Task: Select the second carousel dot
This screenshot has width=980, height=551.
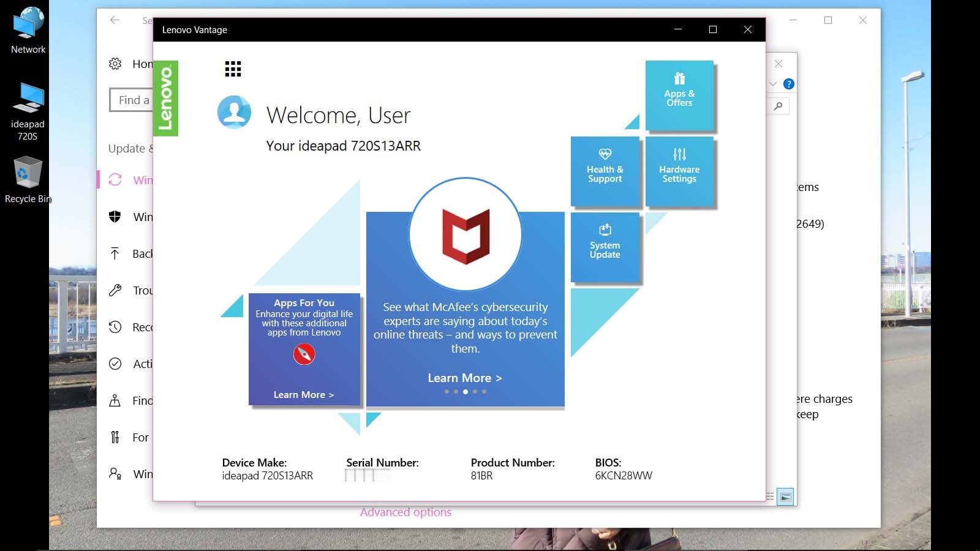Action: [456, 391]
